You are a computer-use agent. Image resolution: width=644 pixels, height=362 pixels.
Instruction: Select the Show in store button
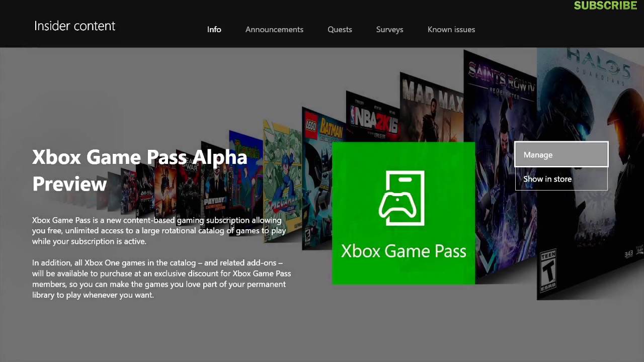coord(561,179)
